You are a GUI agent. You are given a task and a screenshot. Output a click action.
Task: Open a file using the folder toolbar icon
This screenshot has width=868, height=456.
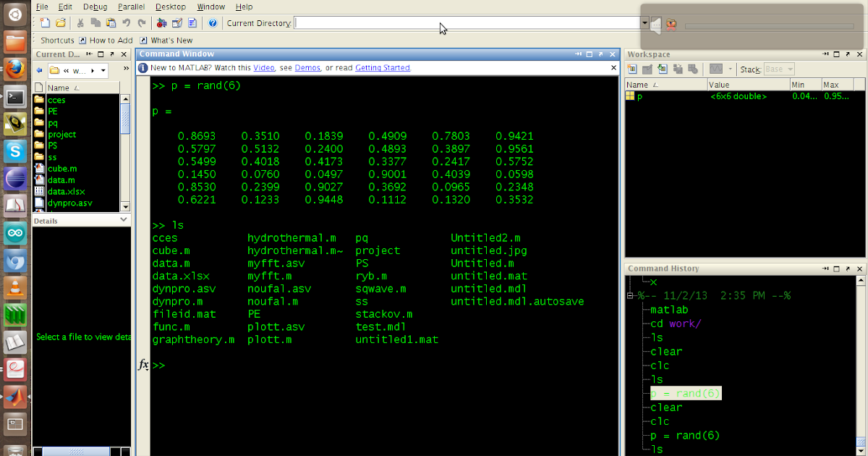pyautogui.click(x=61, y=23)
